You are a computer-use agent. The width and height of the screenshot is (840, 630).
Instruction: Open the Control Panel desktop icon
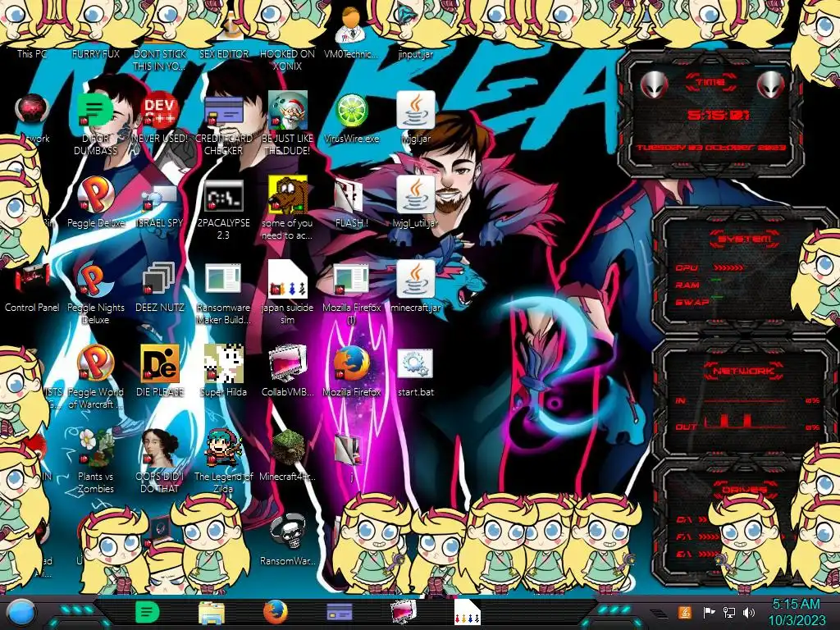tap(32, 287)
